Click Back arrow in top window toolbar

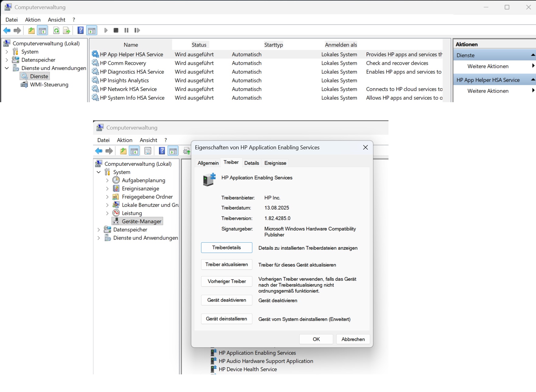pos(7,30)
